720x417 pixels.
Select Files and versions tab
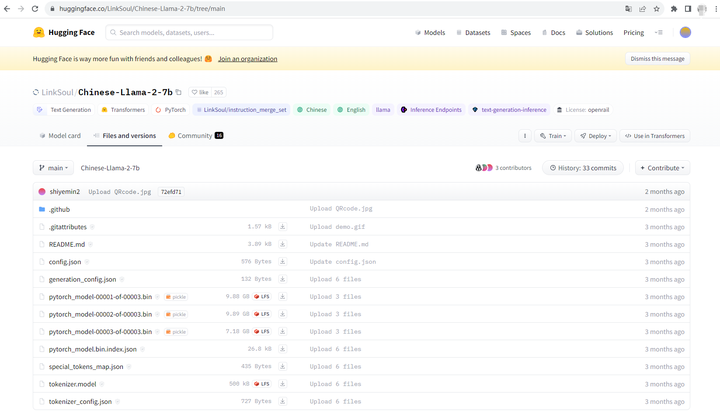tap(124, 136)
